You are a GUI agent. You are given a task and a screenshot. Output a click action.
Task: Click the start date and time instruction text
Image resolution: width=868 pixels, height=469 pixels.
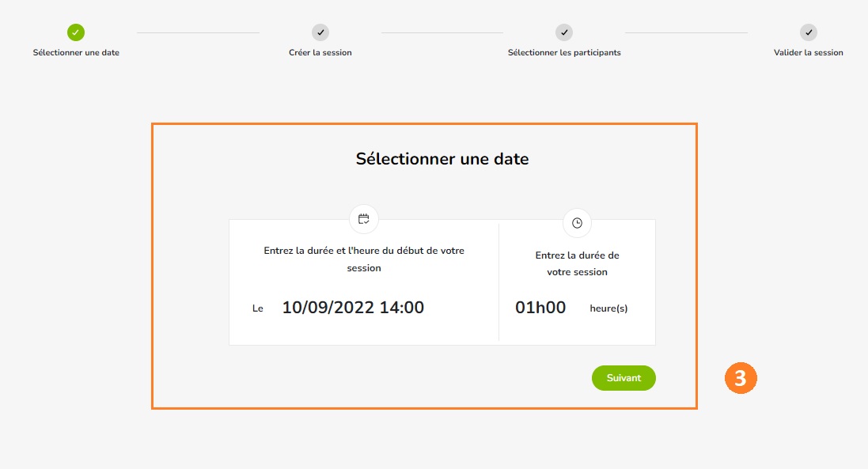coord(364,259)
